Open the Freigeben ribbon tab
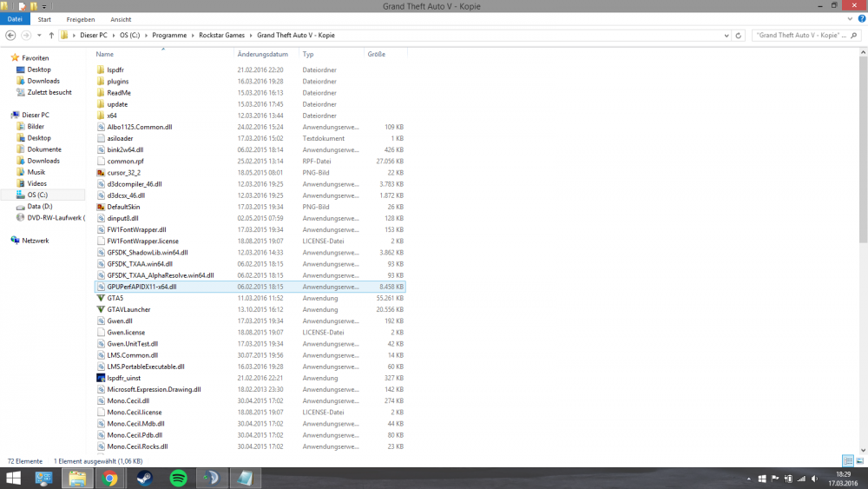 [x=80, y=19]
